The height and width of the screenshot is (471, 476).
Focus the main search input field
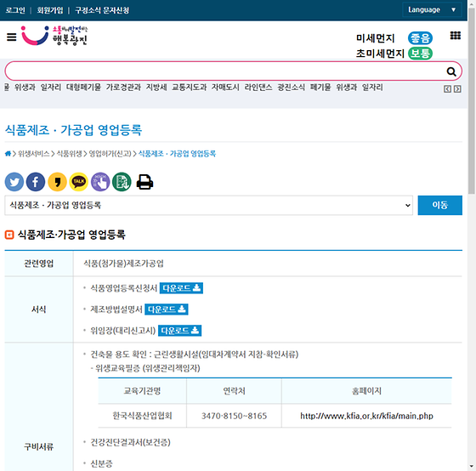tap(224, 71)
